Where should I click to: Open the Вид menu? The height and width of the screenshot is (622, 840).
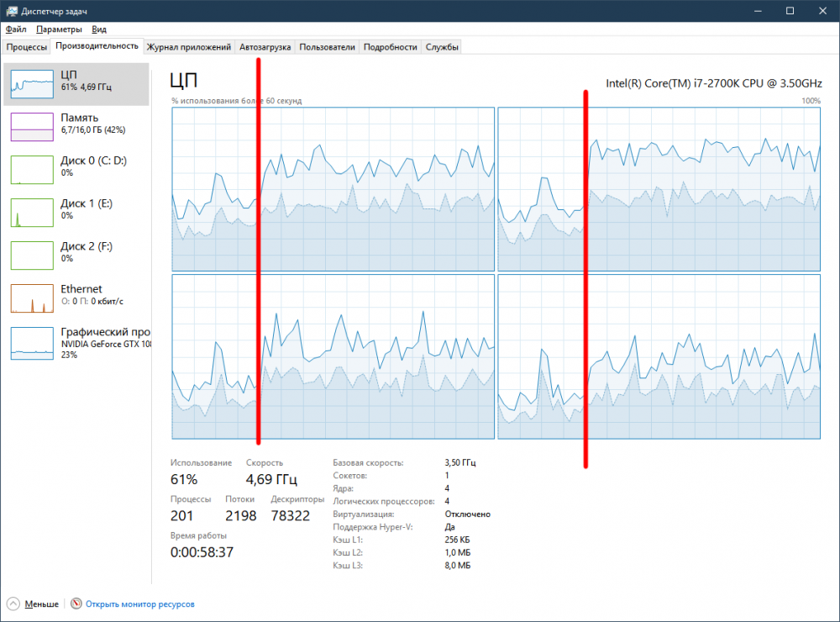99,29
